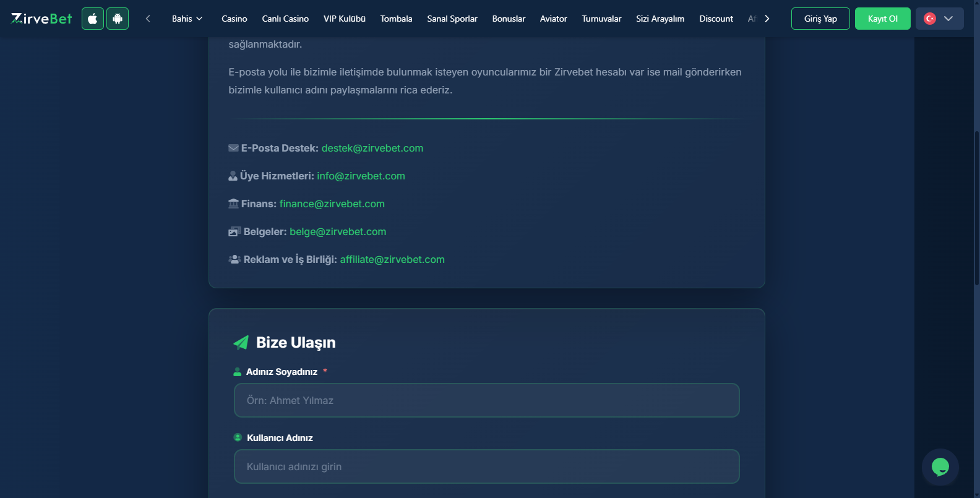Open the language selector chevron
Image resolution: width=980 pixels, height=498 pixels.
(948, 19)
